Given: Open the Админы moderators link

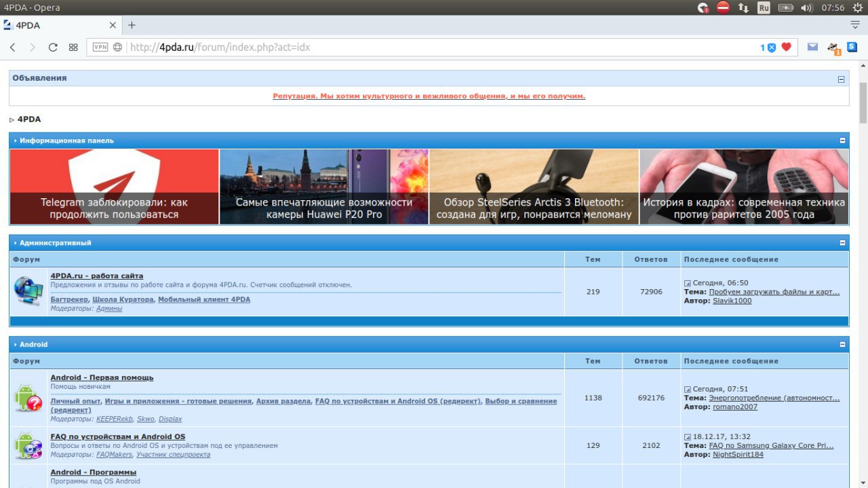Looking at the screenshot, I should (x=109, y=309).
